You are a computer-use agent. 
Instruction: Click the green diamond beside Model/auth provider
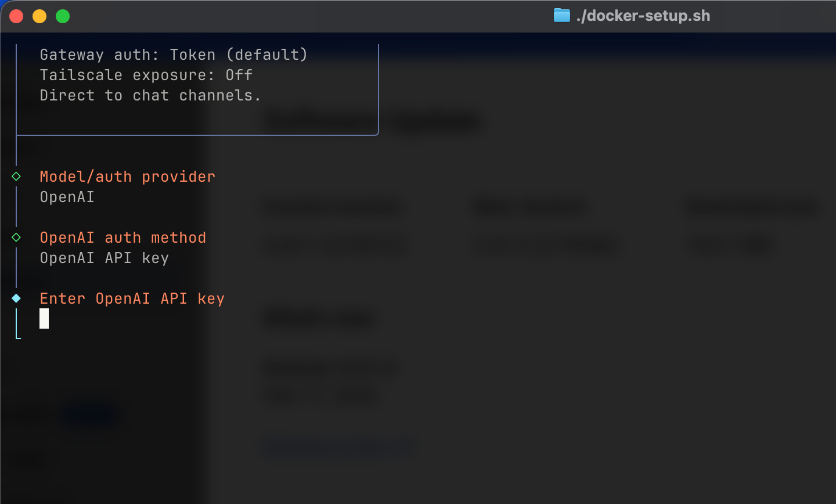16,177
